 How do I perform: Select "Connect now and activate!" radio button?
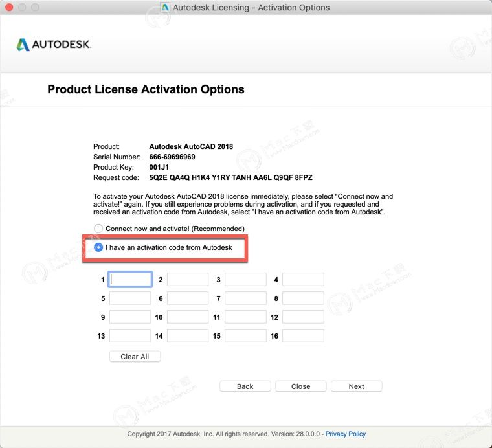[x=98, y=229]
